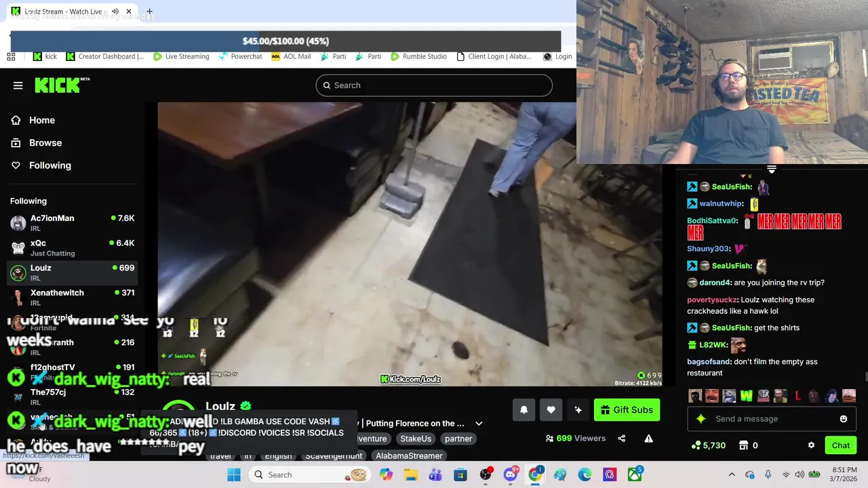The width and height of the screenshot is (868, 488).
Task: Open a new browser tab
Action: 149,12
